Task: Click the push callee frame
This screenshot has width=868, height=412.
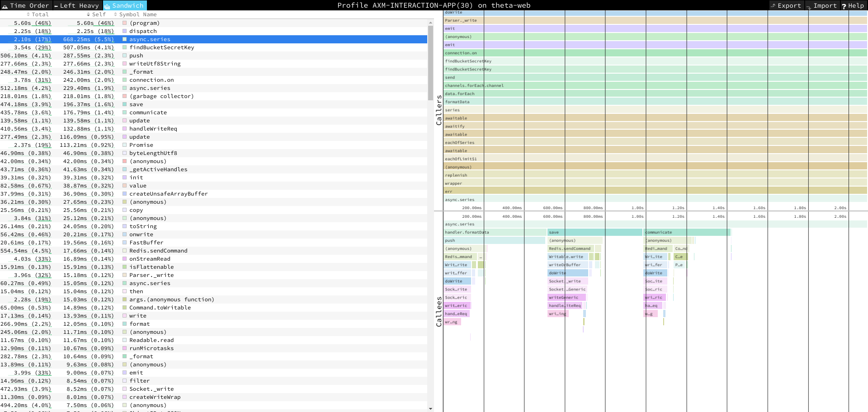Action: tap(494, 240)
